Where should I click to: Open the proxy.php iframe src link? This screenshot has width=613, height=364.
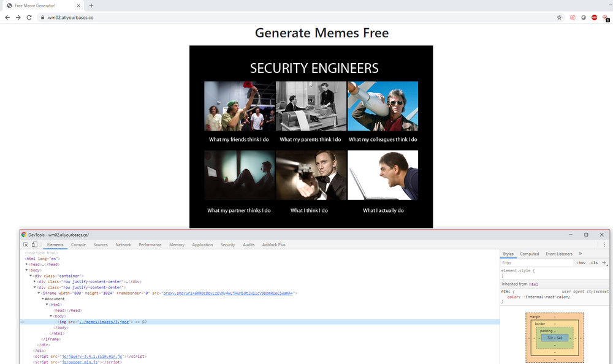point(228,294)
